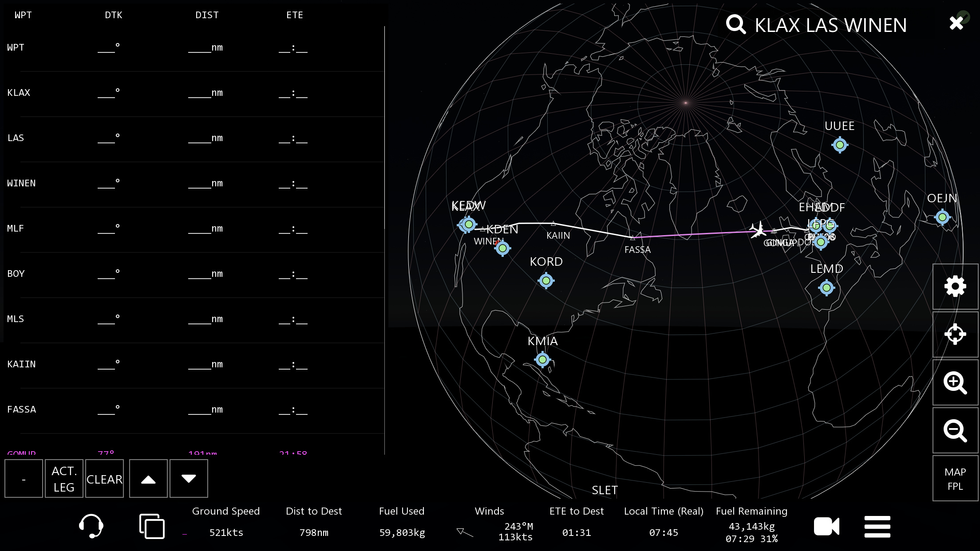Screen dimensions: 980x551
Task: Click the search magnifier icon
Action: click(x=735, y=24)
